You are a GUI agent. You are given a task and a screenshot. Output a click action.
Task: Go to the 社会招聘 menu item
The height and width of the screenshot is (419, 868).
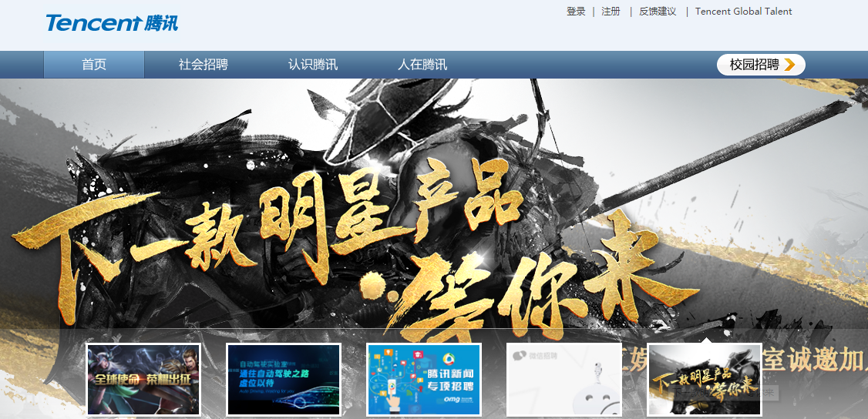(x=204, y=65)
